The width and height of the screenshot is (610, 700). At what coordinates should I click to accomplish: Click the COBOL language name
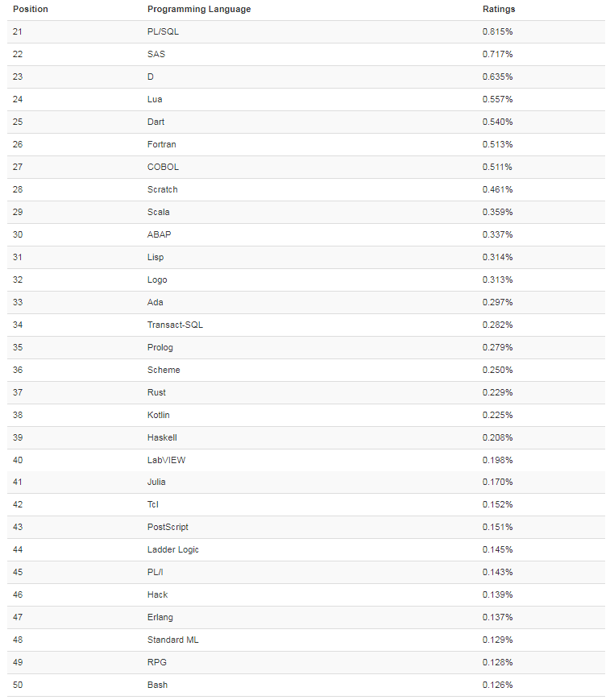pos(163,167)
